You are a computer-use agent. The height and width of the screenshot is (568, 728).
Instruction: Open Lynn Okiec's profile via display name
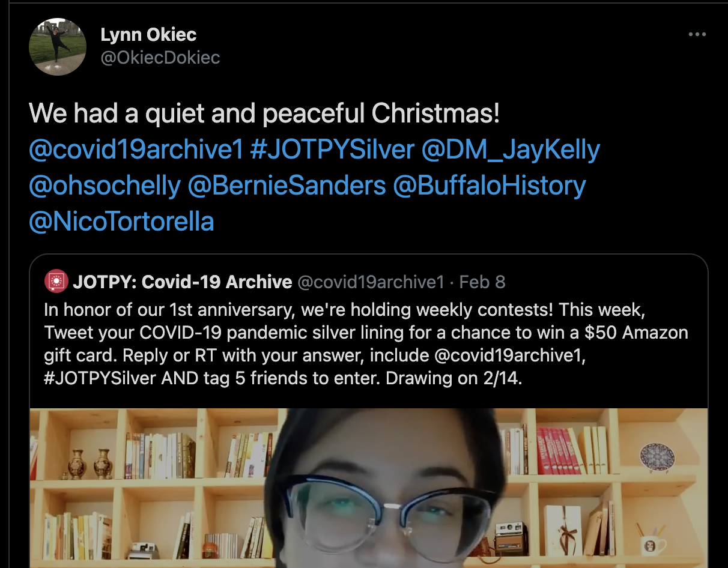[x=148, y=35]
